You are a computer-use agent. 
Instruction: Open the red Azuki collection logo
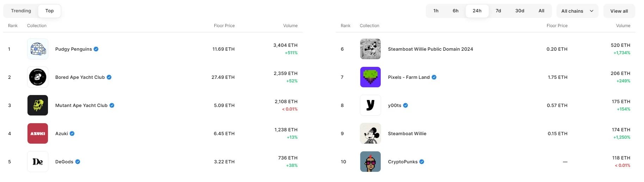tap(38, 133)
